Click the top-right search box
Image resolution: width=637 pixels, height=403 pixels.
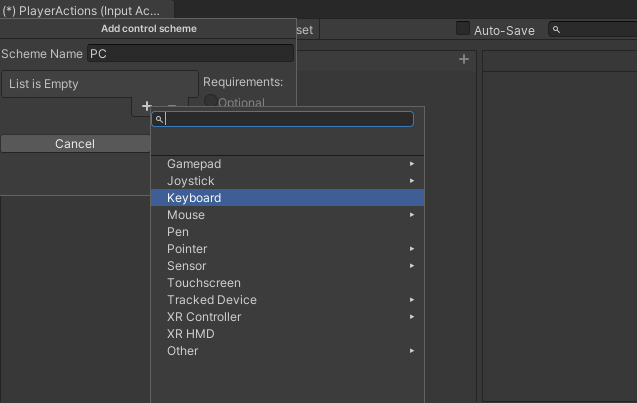click(x=595, y=30)
